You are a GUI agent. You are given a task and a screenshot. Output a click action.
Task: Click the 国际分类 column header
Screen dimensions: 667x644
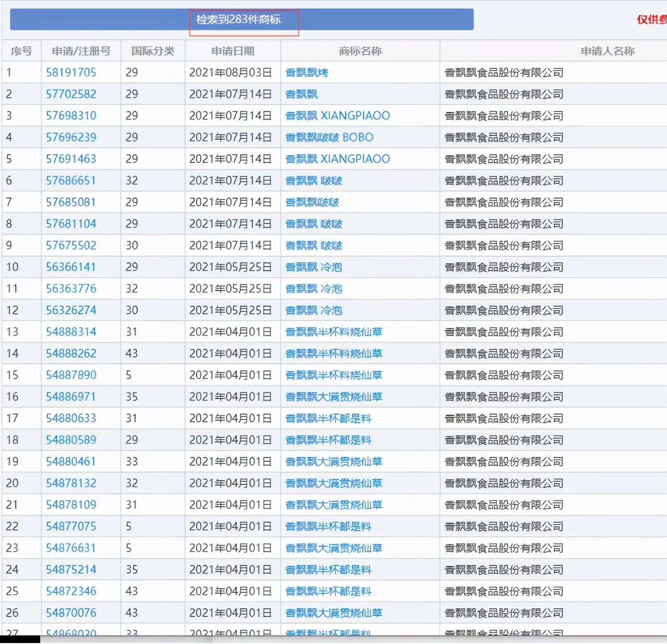(153, 51)
